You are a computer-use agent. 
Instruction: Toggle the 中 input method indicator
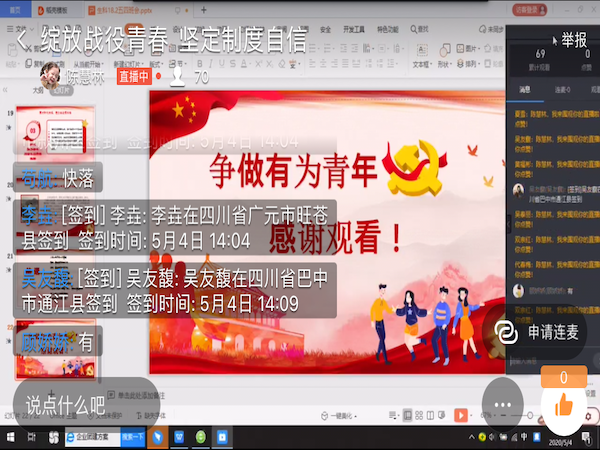click(524, 437)
